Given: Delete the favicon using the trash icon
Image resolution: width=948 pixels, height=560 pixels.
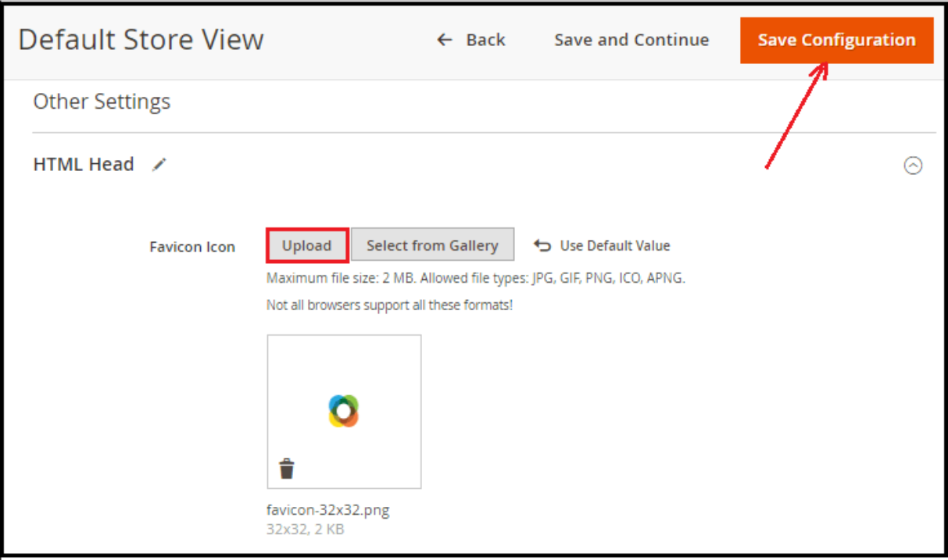Looking at the screenshot, I should pos(287,469).
